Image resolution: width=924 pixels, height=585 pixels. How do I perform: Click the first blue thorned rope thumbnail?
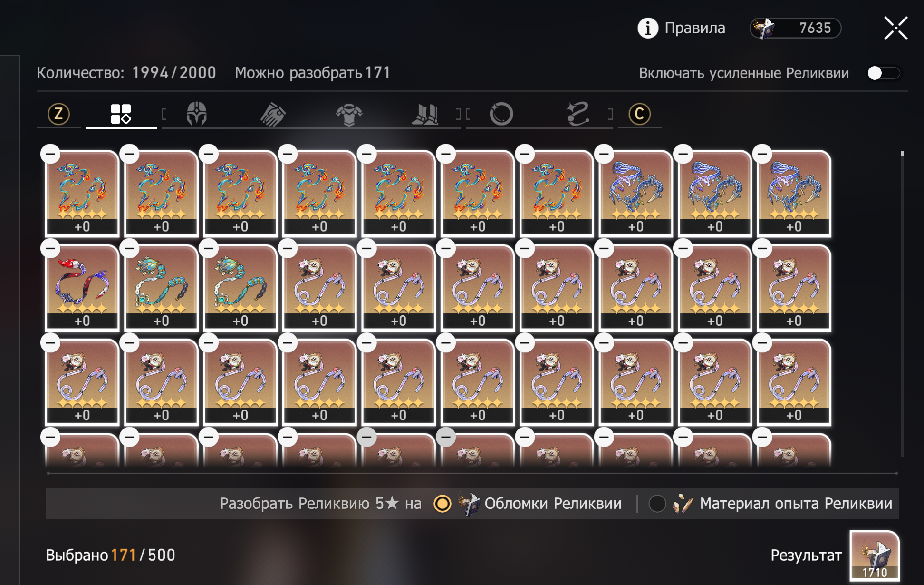pos(636,194)
